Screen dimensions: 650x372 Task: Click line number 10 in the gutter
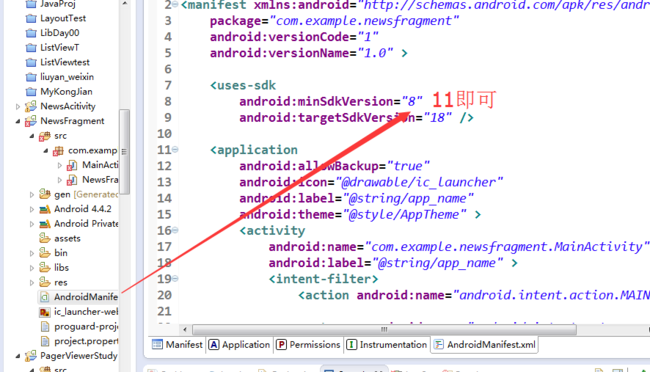point(165,134)
